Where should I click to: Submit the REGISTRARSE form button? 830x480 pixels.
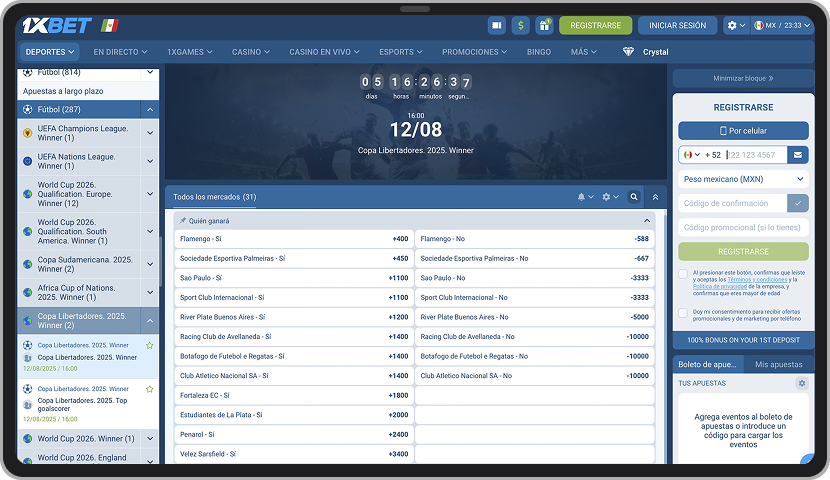(743, 251)
